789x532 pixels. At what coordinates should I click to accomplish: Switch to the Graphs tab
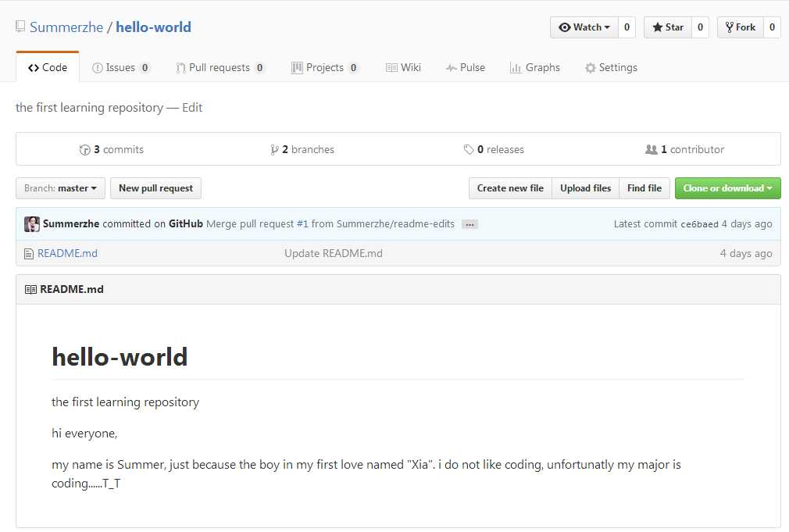pyautogui.click(x=534, y=67)
